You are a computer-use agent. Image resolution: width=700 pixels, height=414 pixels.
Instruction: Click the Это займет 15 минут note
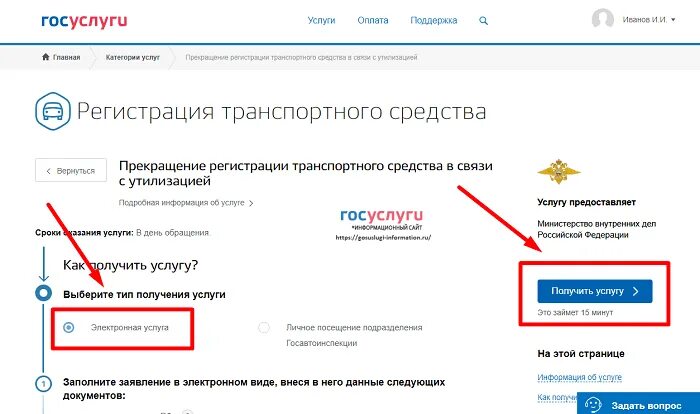575,313
